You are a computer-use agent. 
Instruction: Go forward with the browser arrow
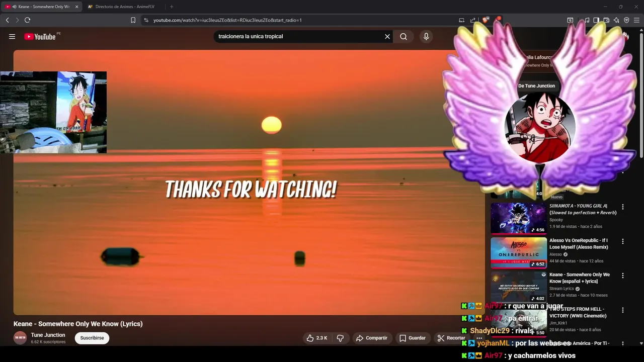[x=17, y=20]
